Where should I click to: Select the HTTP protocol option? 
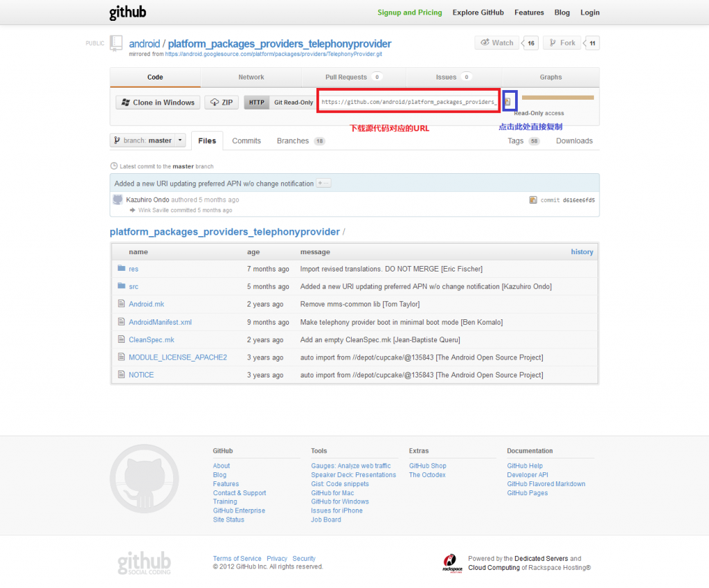tap(256, 103)
